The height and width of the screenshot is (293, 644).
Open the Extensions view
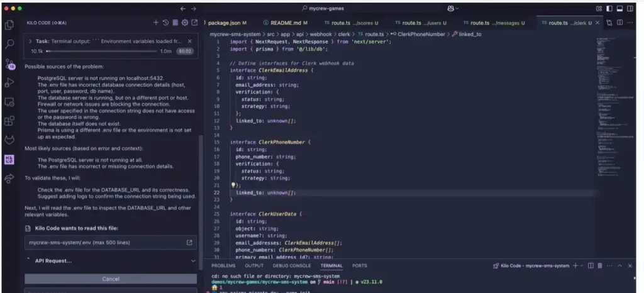(9, 121)
